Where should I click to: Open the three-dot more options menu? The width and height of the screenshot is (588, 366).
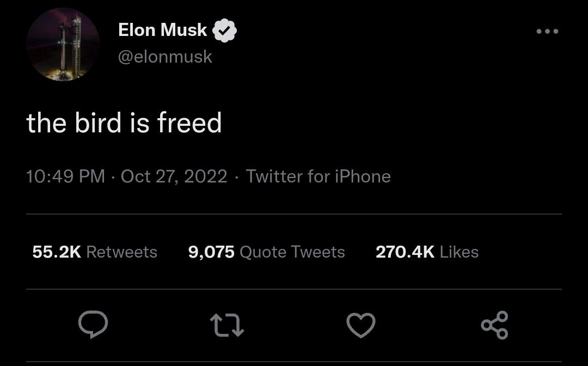coord(547,31)
